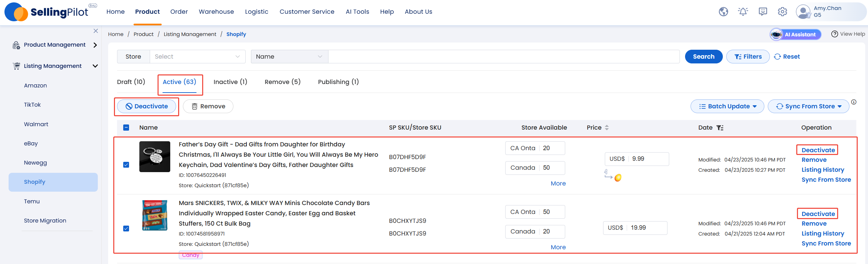Open TikTok in the sidebar

(32, 105)
